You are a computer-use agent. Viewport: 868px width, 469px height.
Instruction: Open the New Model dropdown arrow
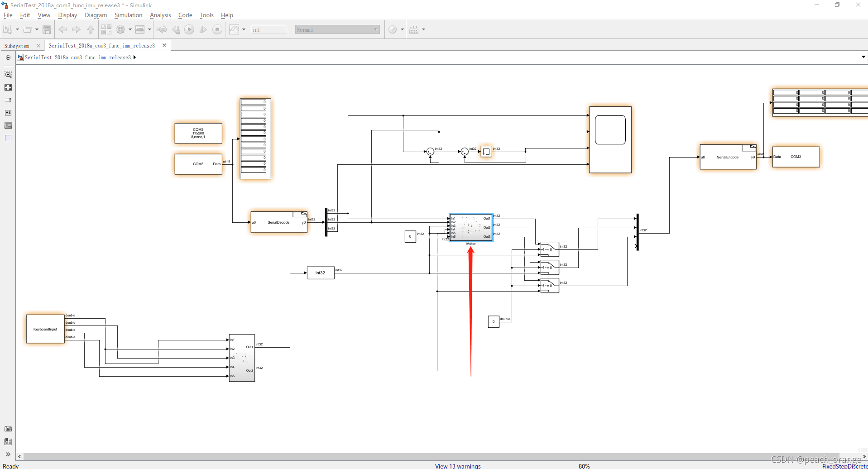[17, 29]
